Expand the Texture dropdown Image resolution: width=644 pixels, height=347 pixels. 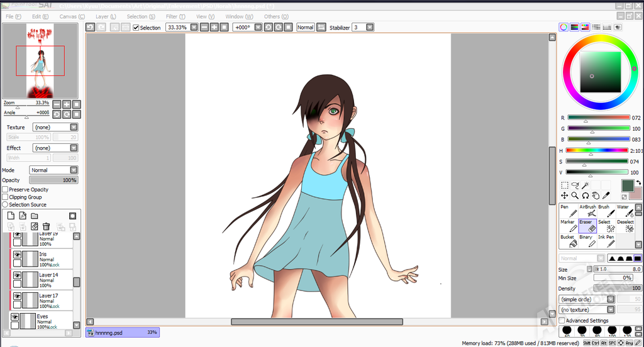[x=74, y=127]
